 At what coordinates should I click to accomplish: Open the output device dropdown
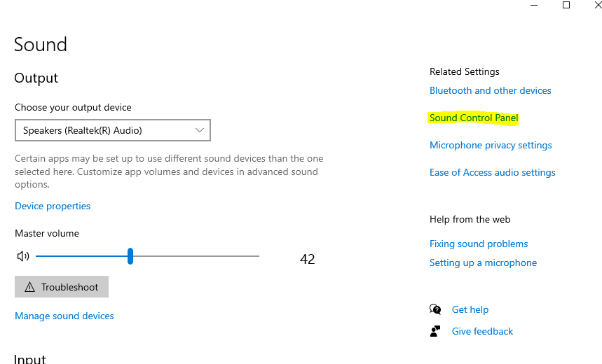113,130
